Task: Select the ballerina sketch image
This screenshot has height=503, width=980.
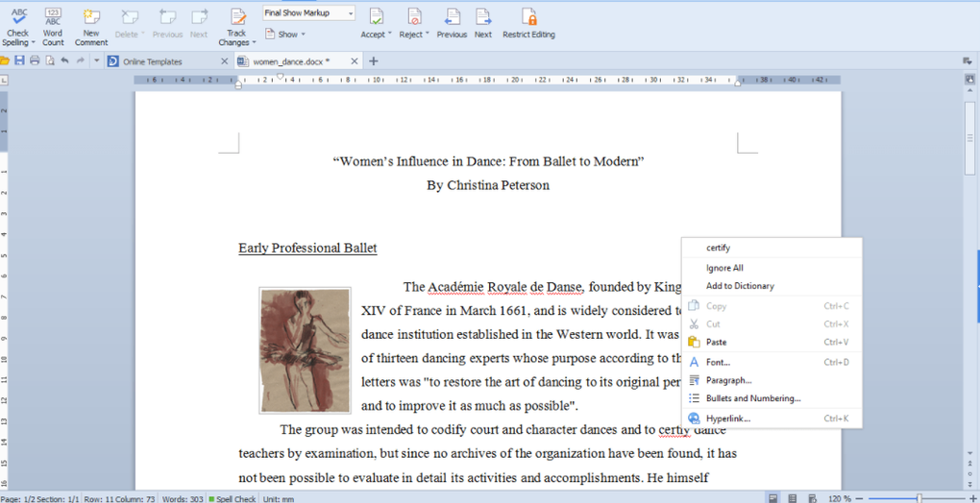Action: [305, 350]
